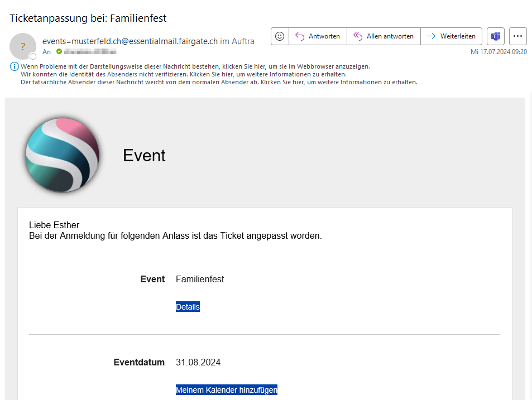Click the notice to view in Webbrowser
The height and width of the screenshot is (400, 532).
(195, 66)
